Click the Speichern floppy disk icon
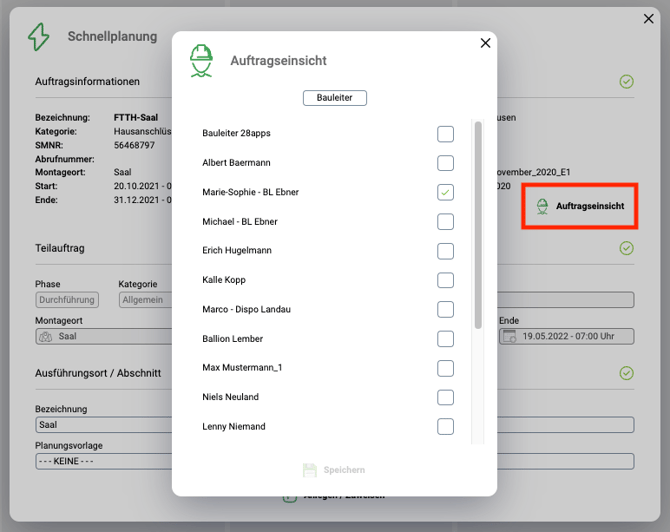Image resolution: width=670 pixels, height=532 pixels. click(x=310, y=470)
